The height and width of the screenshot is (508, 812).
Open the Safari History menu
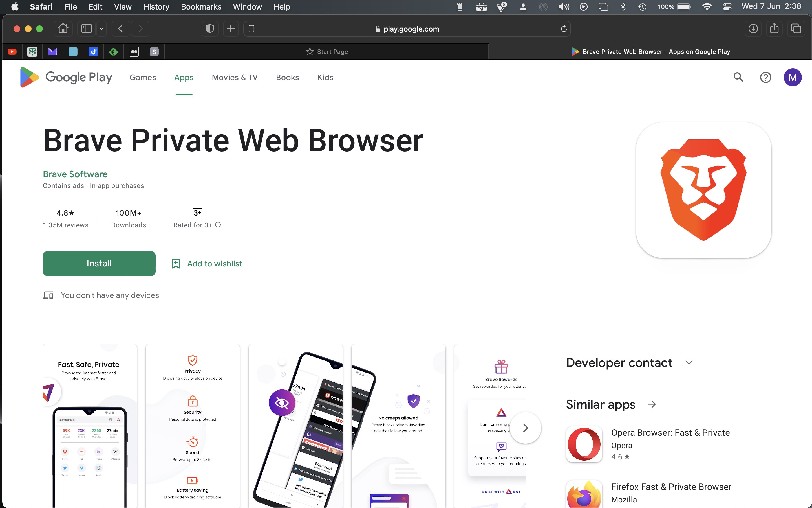point(156,7)
